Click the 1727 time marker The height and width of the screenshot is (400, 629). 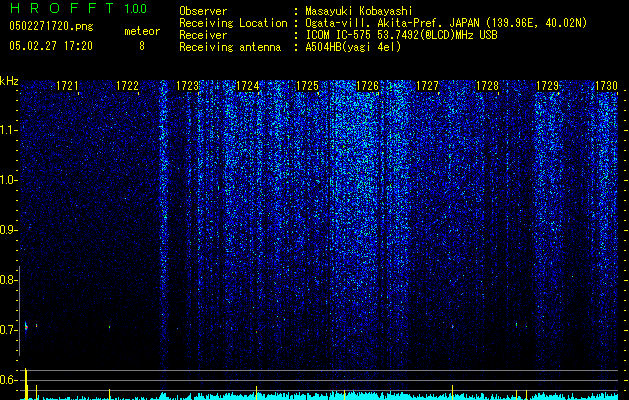click(x=428, y=86)
